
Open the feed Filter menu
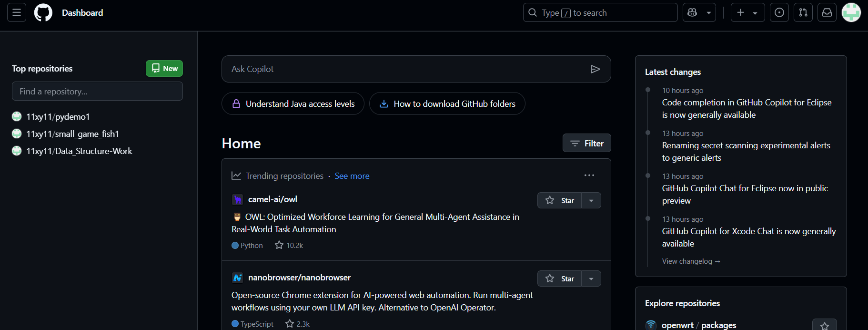point(587,143)
